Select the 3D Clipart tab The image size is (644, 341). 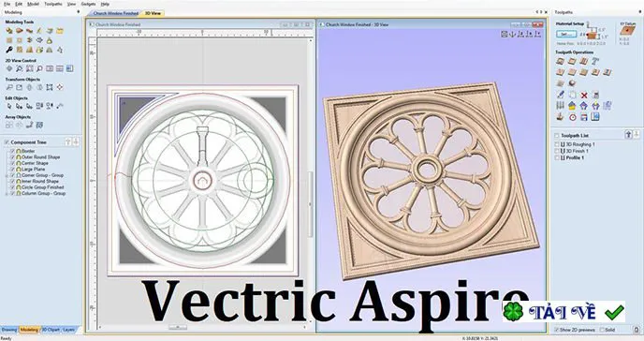pos(51,330)
